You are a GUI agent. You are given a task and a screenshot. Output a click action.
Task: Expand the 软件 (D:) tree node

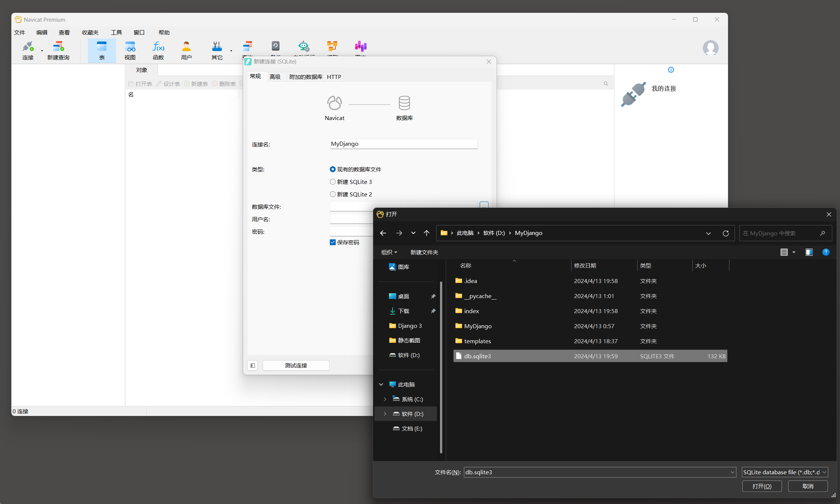[385, 414]
